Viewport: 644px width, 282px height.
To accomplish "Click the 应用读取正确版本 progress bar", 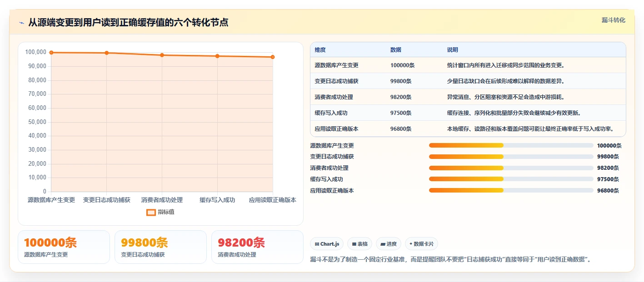I will coord(511,190).
